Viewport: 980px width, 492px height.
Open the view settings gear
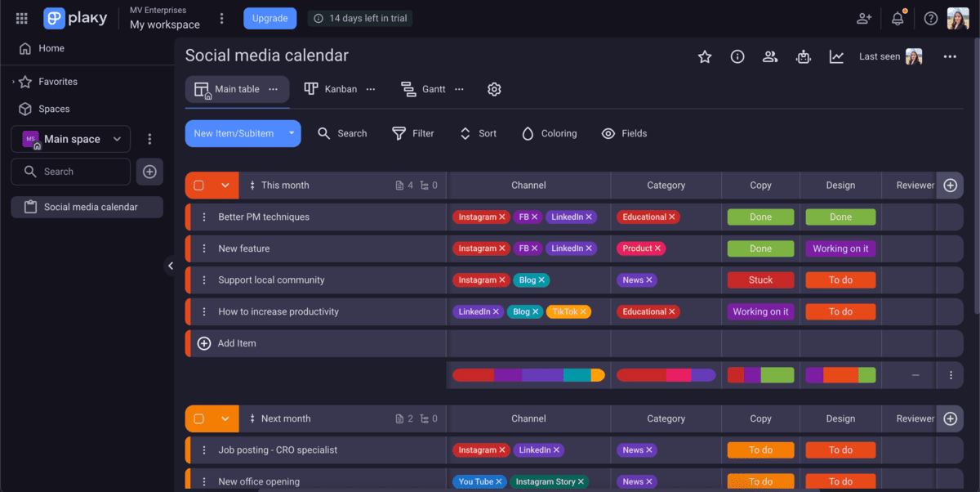coord(494,89)
